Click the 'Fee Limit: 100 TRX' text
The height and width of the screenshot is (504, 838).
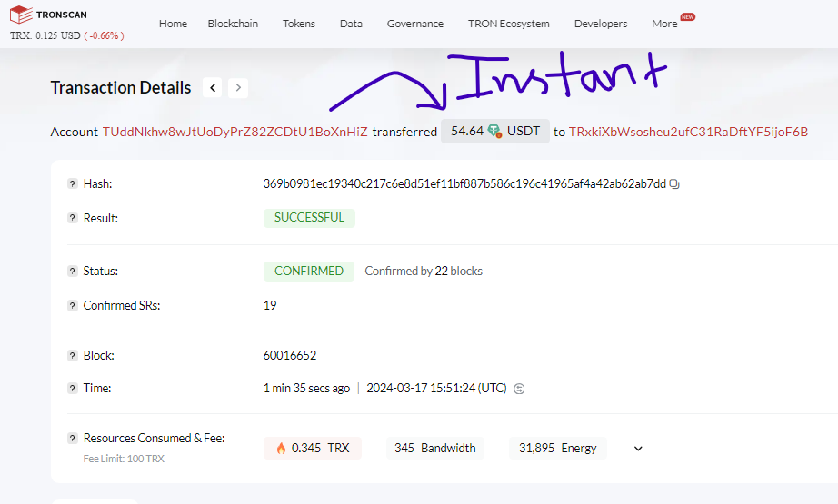(x=124, y=459)
